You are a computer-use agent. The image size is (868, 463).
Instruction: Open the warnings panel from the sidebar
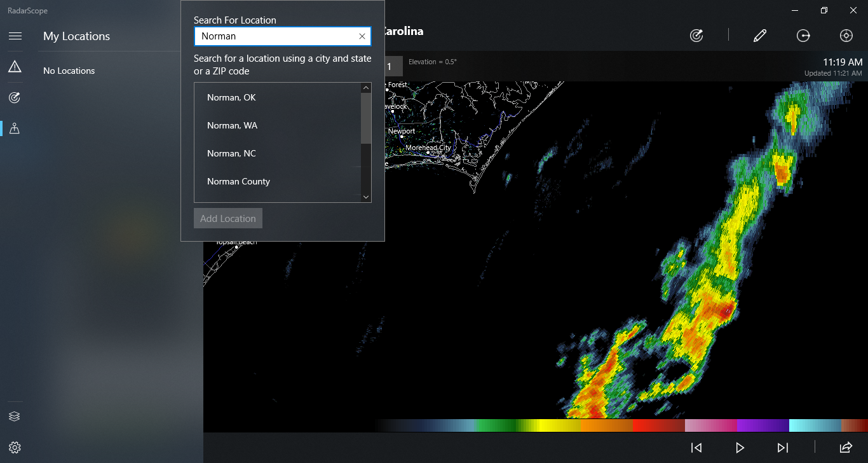[14, 66]
